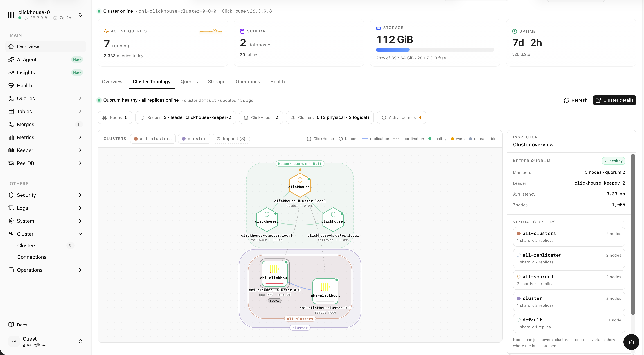
Task: Select the Logs sidebar icon
Action: pyautogui.click(x=11, y=208)
